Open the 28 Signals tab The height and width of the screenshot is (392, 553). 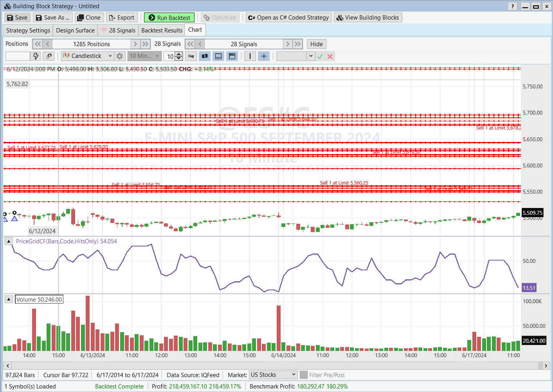pos(118,31)
